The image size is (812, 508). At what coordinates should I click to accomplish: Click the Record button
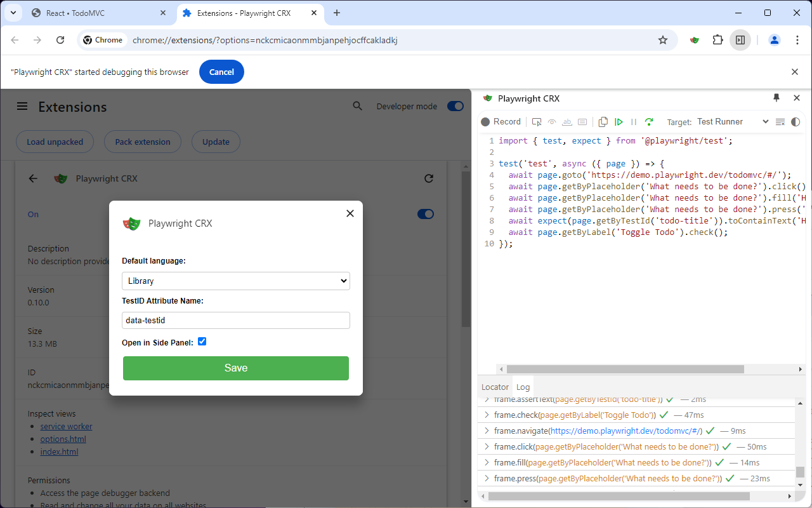(501, 122)
